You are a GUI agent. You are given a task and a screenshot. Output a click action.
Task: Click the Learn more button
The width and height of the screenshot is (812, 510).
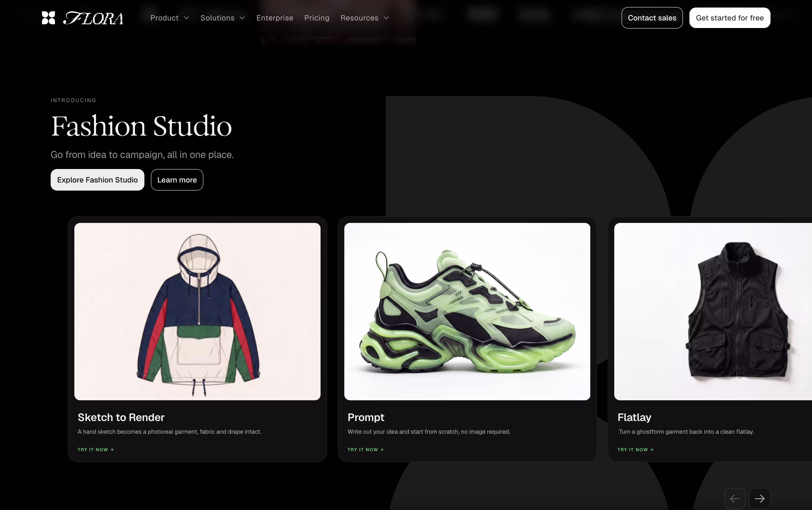click(x=177, y=180)
